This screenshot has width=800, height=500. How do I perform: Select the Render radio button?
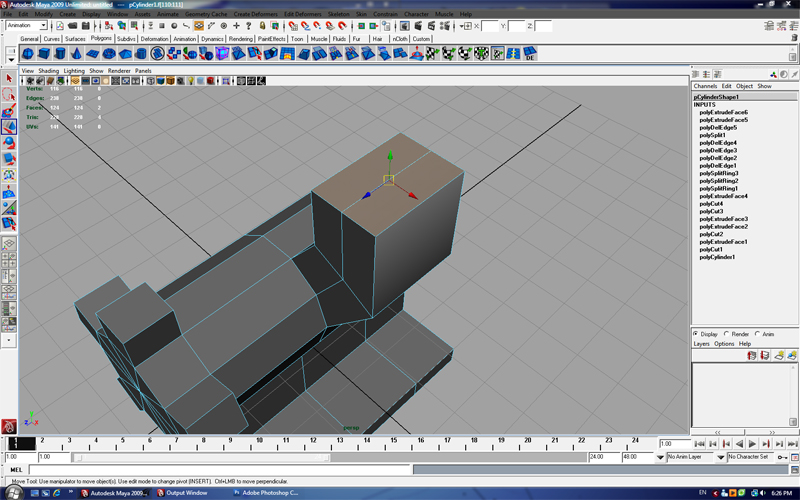729,334
